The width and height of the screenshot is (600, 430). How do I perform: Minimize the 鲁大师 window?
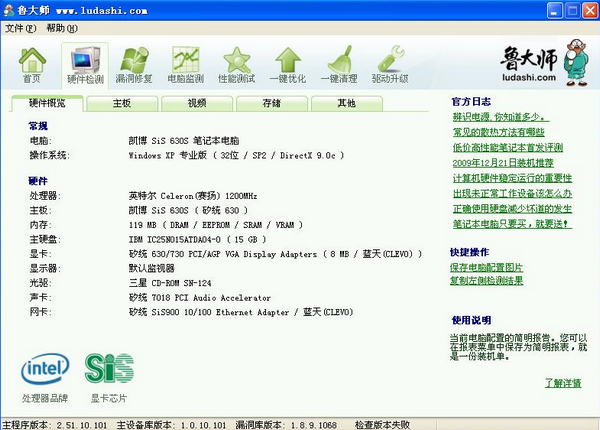[x=555, y=10]
